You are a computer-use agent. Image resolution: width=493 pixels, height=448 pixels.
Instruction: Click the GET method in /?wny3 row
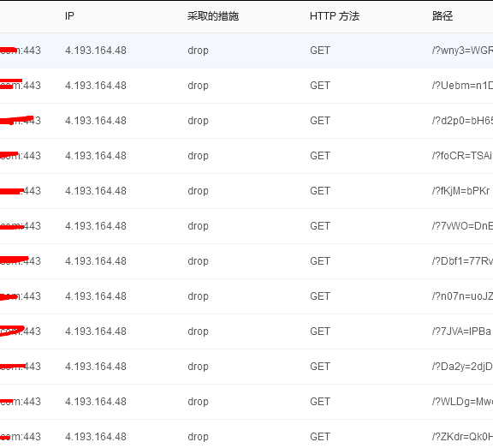pyautogui.click(x=320, y=51)
